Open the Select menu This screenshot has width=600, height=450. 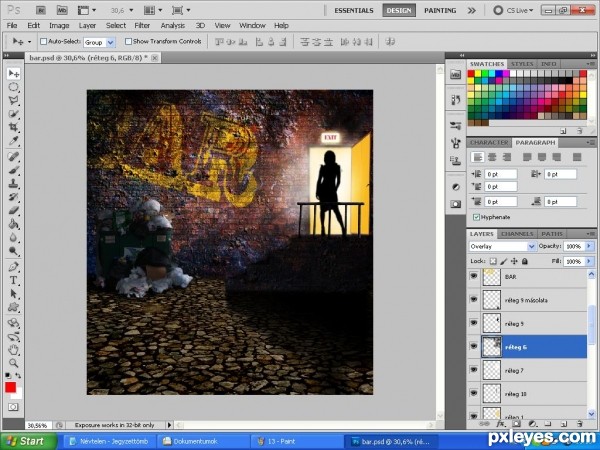116,26
